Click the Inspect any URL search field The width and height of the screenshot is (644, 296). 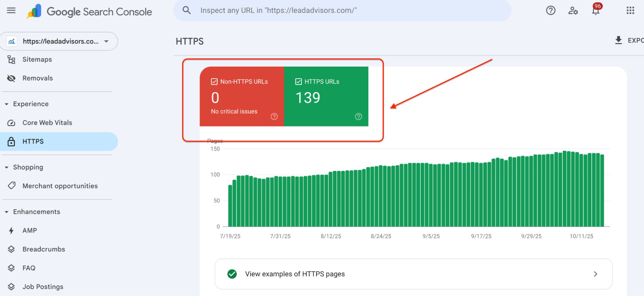(x=341, y=11)
